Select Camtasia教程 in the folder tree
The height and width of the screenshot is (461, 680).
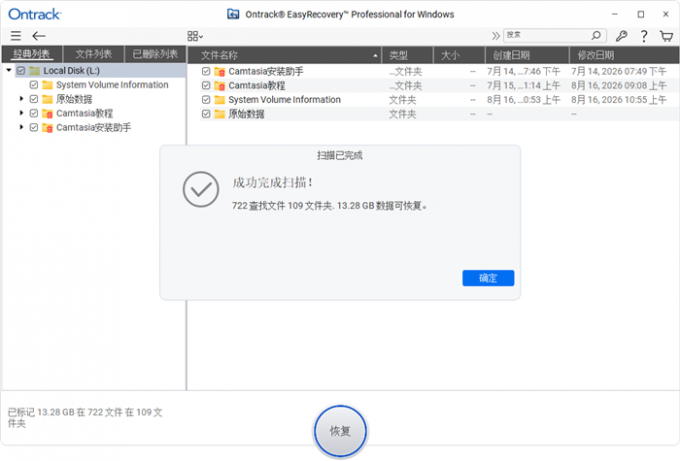tap(85, 113)
